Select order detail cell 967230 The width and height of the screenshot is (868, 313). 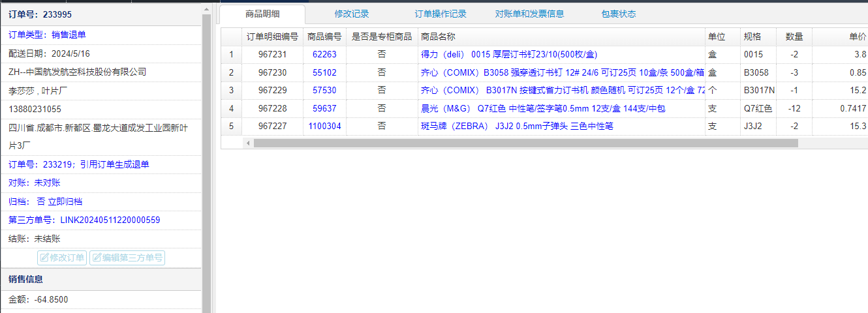[272, 72]
